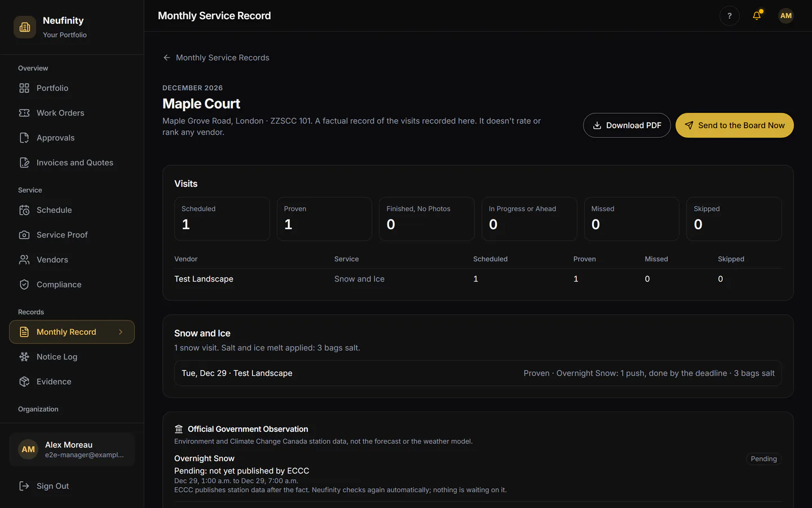Click the back arrow beside Monthly Service Records
812x508 pixels.
pyautogui.click(x=167, y=58)
